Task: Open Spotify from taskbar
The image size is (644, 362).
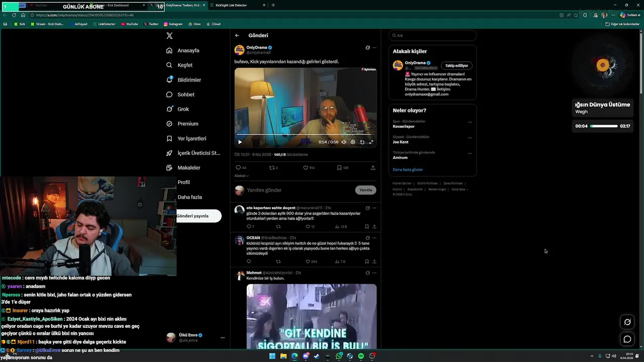Action: [x=361, y=356]
